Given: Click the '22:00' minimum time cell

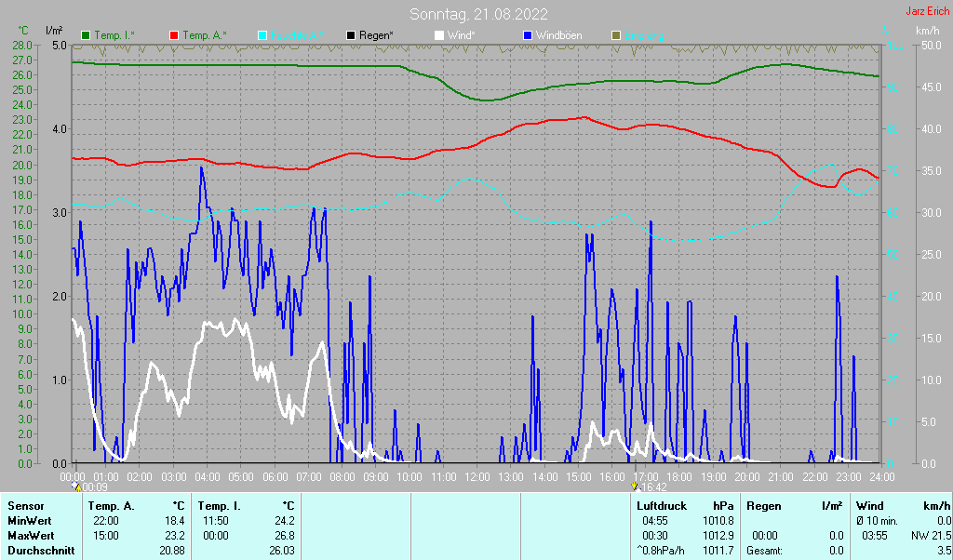Looking at the screenshot, I should [106, 521].
